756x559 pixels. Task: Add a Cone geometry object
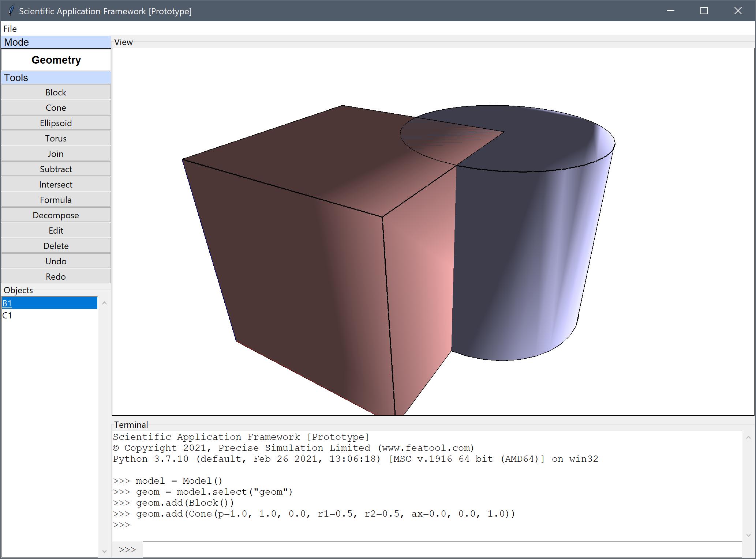(x=56, y=108)
